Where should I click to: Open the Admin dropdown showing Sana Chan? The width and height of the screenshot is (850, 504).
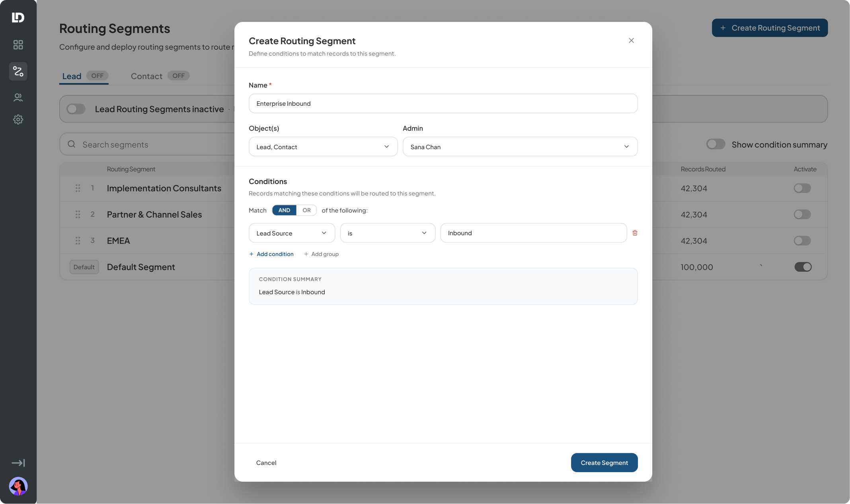pos(520,147)
